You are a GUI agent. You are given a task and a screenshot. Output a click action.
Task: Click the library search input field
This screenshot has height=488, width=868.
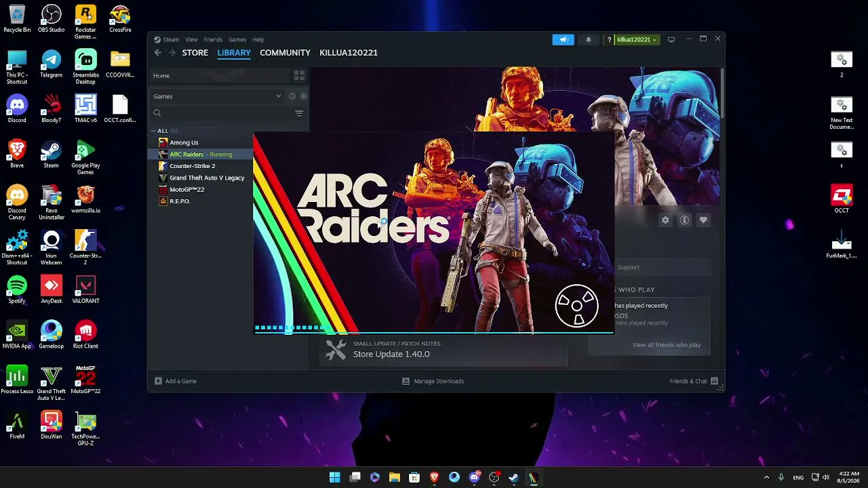pos(225,113)
